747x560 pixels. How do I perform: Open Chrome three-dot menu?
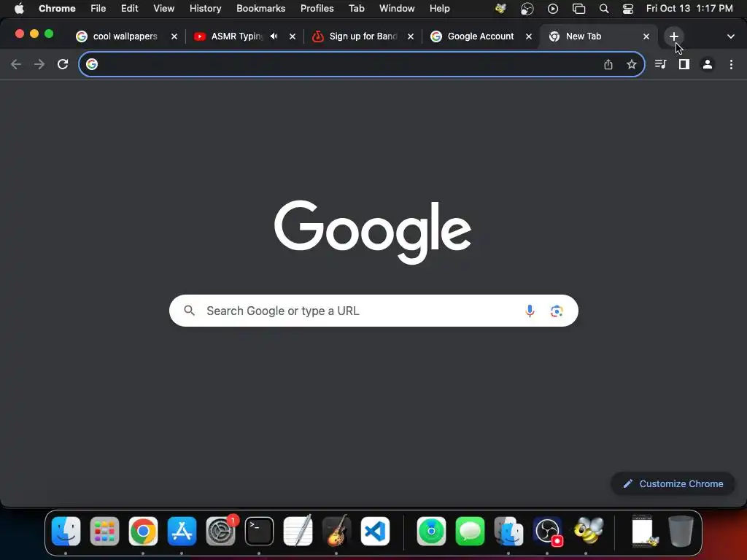point(731,64)
